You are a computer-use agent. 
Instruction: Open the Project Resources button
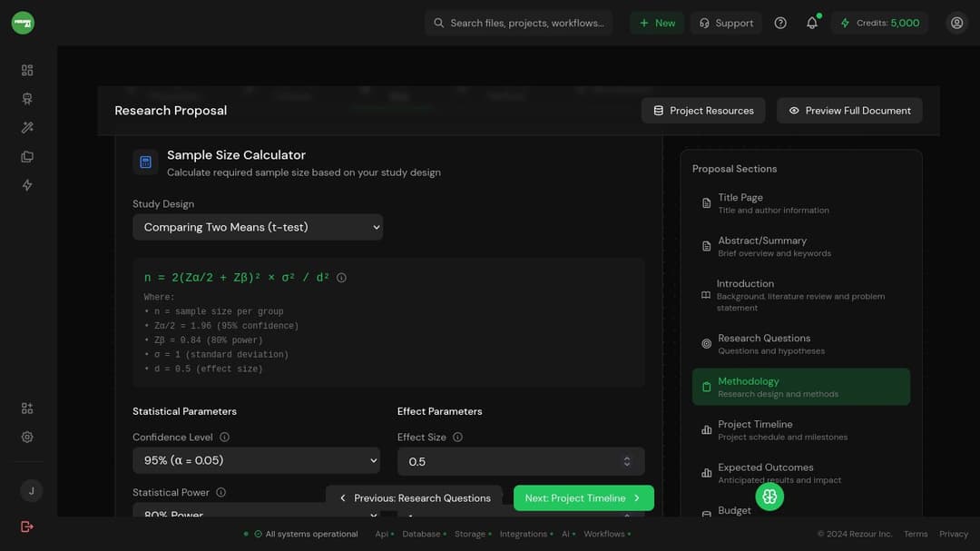coord(703,111)
